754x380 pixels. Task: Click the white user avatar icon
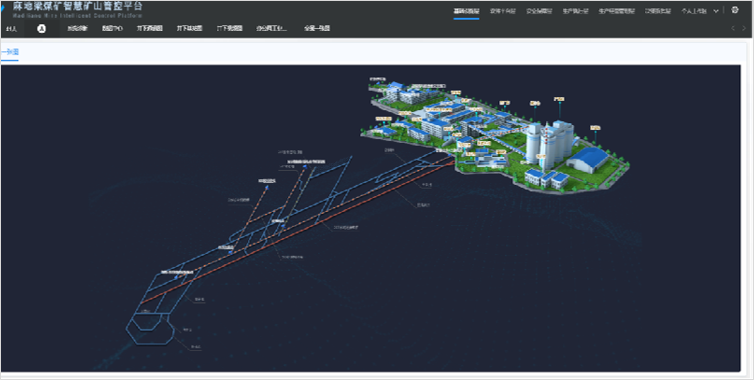(42, 29)
